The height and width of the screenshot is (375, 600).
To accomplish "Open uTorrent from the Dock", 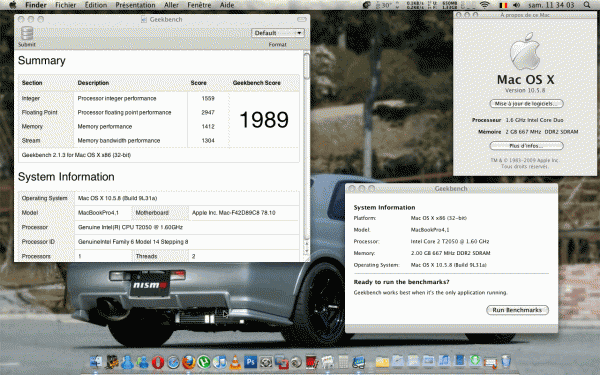I will [x=204, y=362].
